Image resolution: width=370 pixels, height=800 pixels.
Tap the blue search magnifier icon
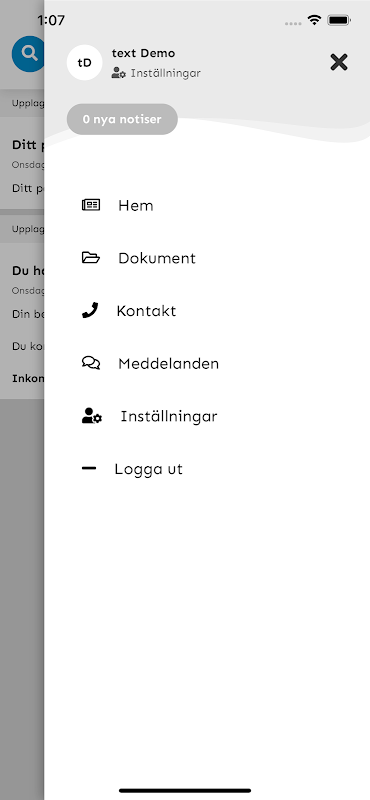(x=28, y=54)
